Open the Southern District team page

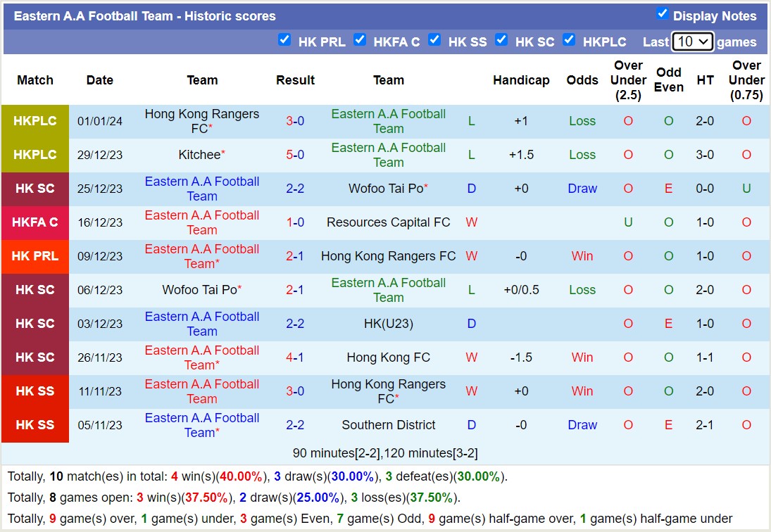click(x=388, y=425)
